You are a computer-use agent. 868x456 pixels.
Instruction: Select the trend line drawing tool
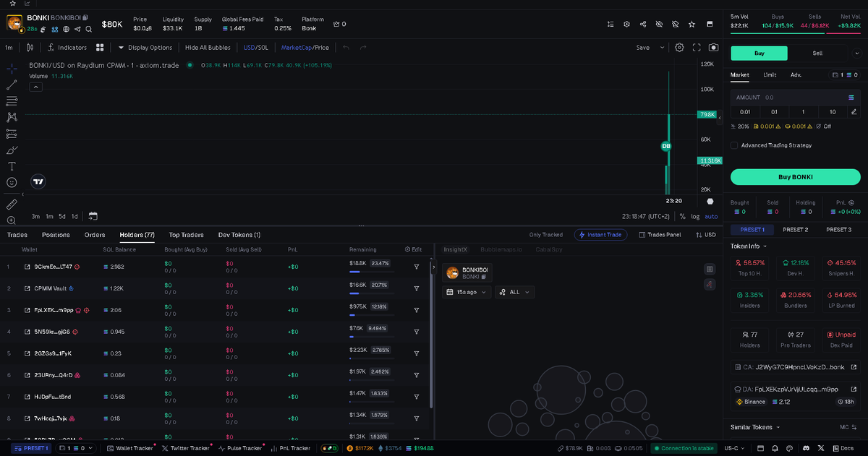coord(12,85)
